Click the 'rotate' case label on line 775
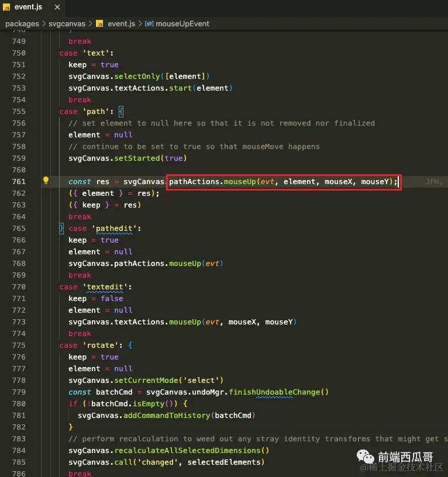Screen dimensions: 448x477 101,345
